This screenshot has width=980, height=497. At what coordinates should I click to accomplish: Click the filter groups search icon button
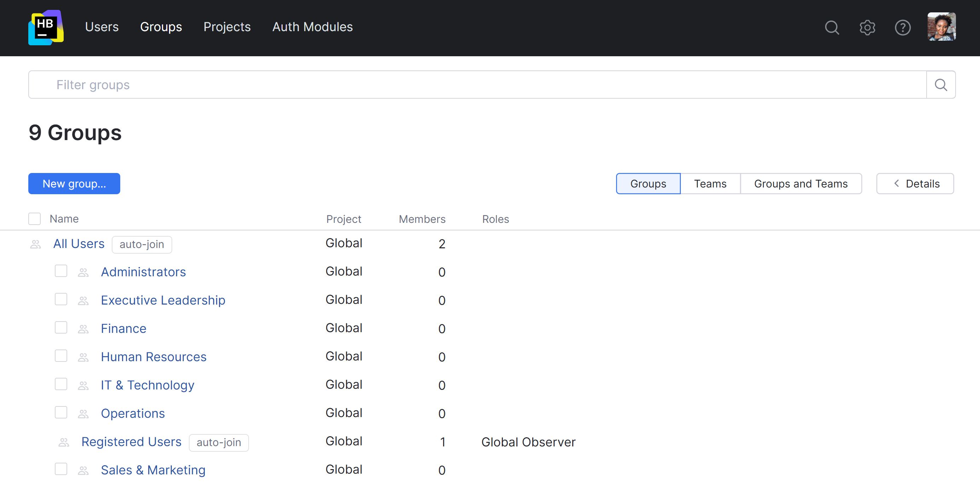[x=940, y=85]
